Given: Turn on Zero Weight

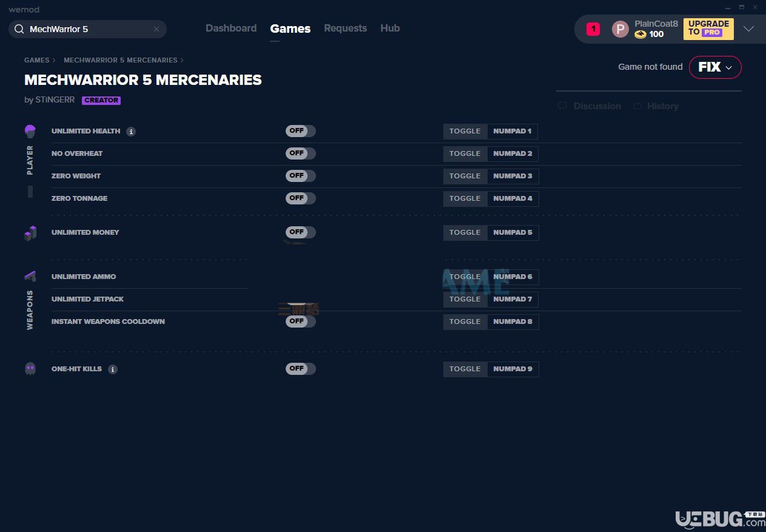Looking at the screenshot, I should tap(301, 176).
